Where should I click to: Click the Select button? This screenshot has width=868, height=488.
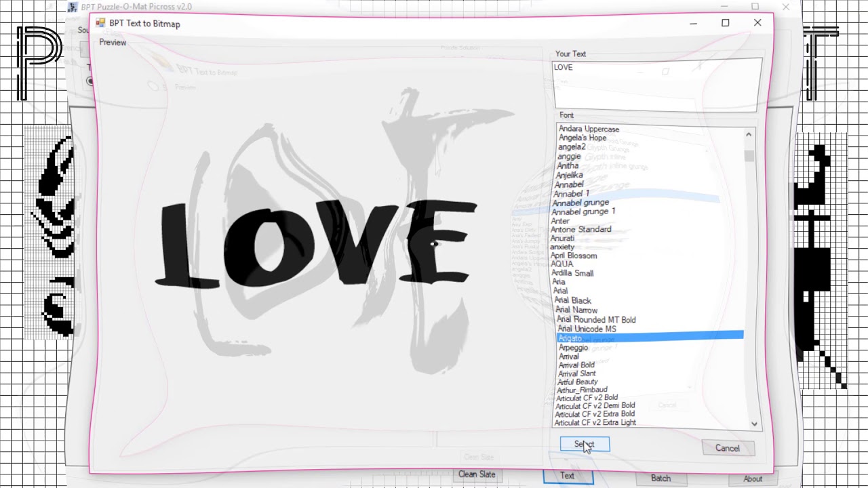pyautogui.click(x=585, y=445)
